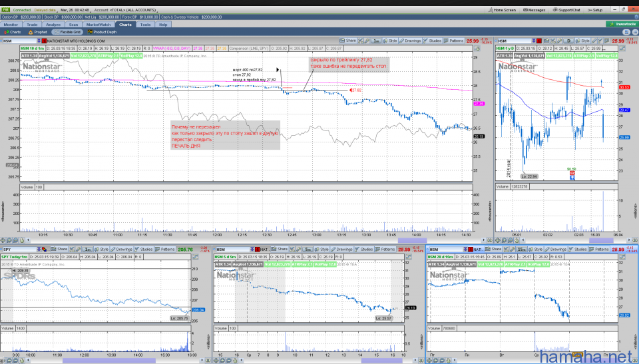The image size is (639, 364).
Task: Open Style in the SPY chart
Action: click(x=101, y=249)
